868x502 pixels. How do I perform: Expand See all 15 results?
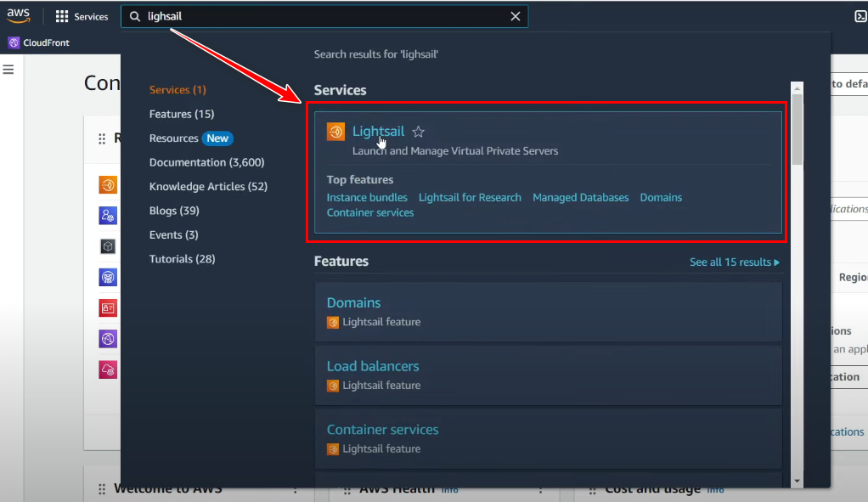(x=735, y=262)
